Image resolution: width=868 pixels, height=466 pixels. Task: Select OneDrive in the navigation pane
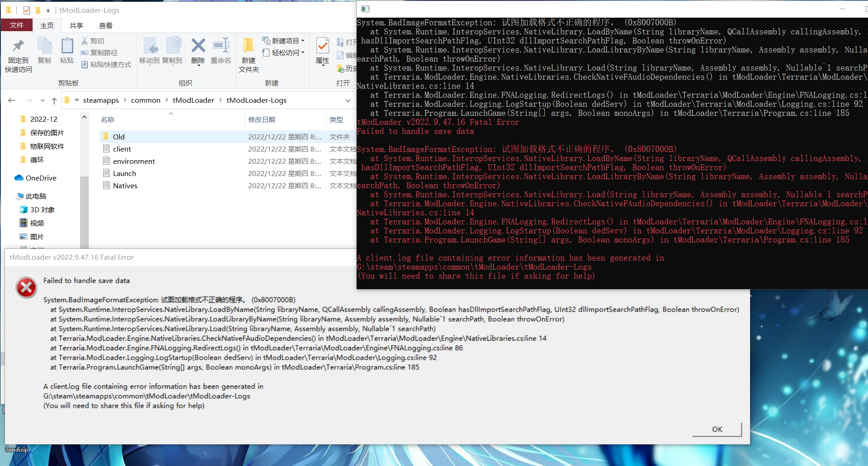click(x=41, y=178)
